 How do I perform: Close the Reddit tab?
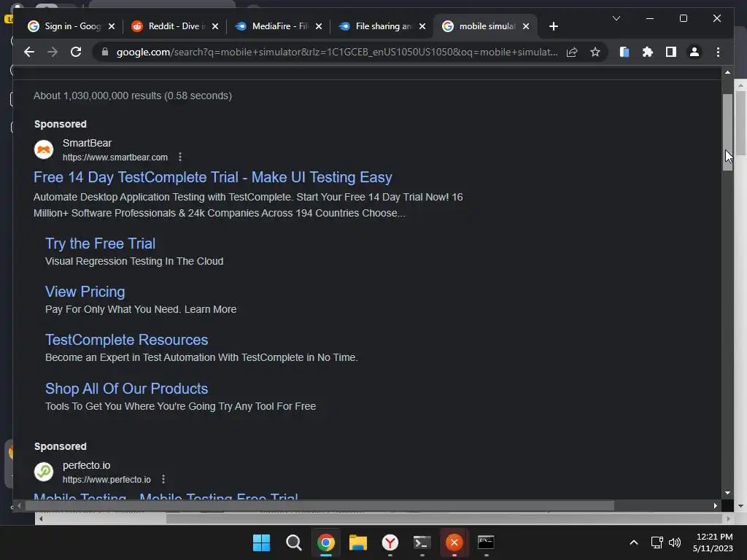click(215, 26)
